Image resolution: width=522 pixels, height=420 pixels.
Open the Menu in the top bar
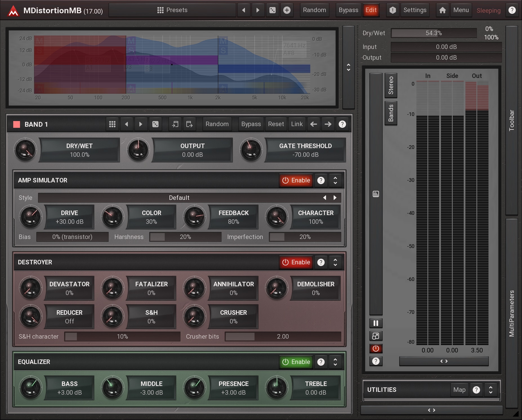[461, 10]
